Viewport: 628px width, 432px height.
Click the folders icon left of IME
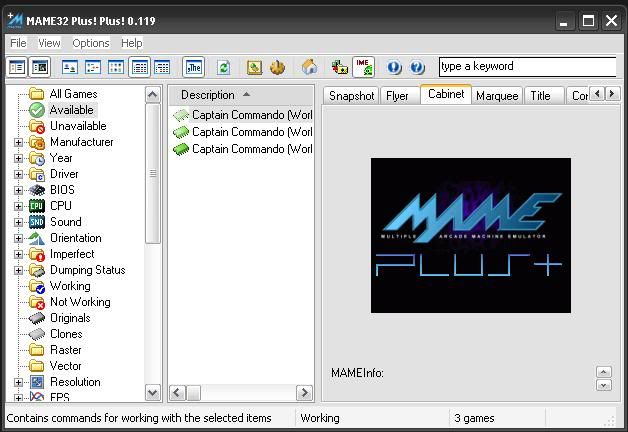click(x=340, y=67)
